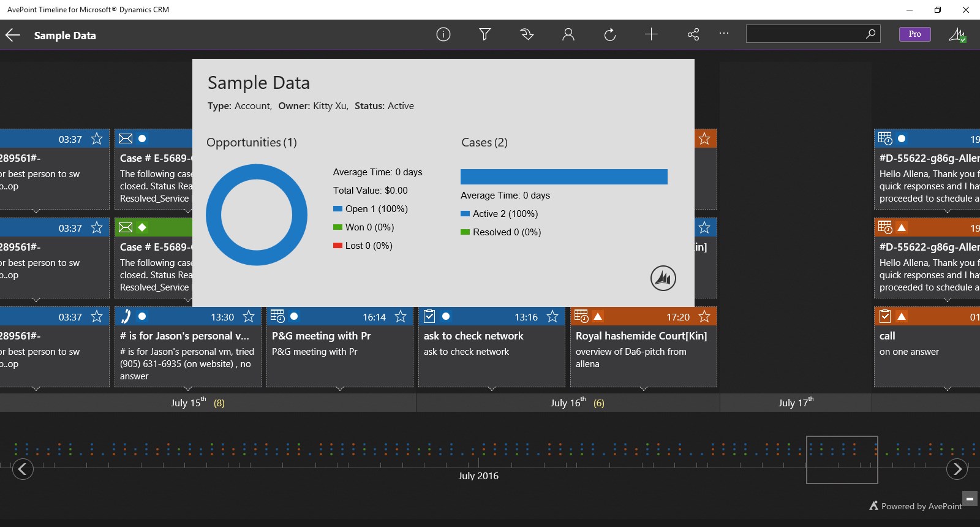Select the July 16th day header
Viewport: 980px width, 527px height.
coord(568,403)
